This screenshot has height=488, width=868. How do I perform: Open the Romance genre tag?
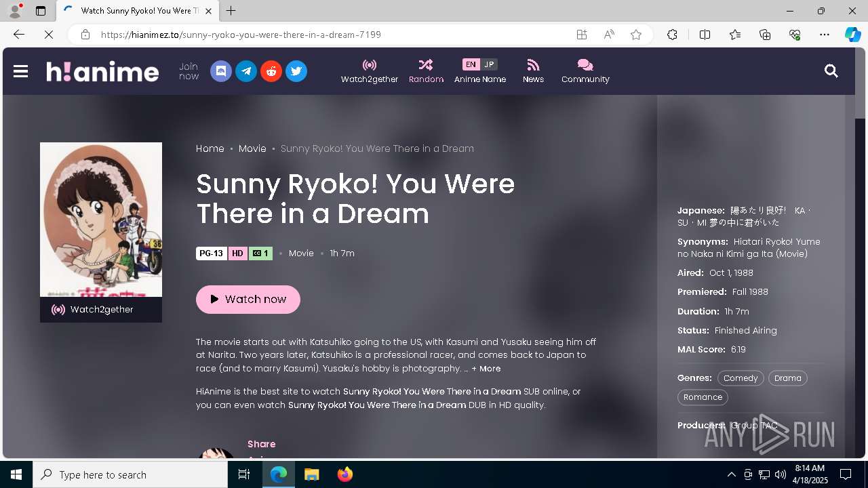[703, 397]
